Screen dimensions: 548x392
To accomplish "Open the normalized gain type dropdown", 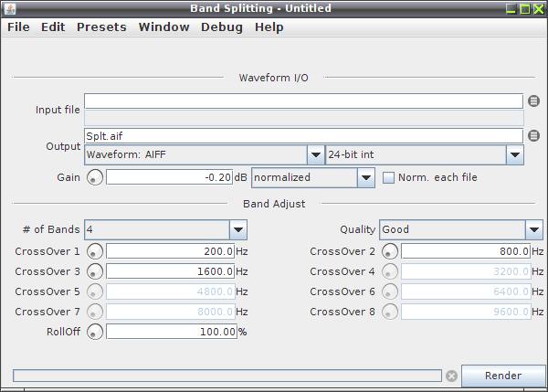I will tap(313, 177).
